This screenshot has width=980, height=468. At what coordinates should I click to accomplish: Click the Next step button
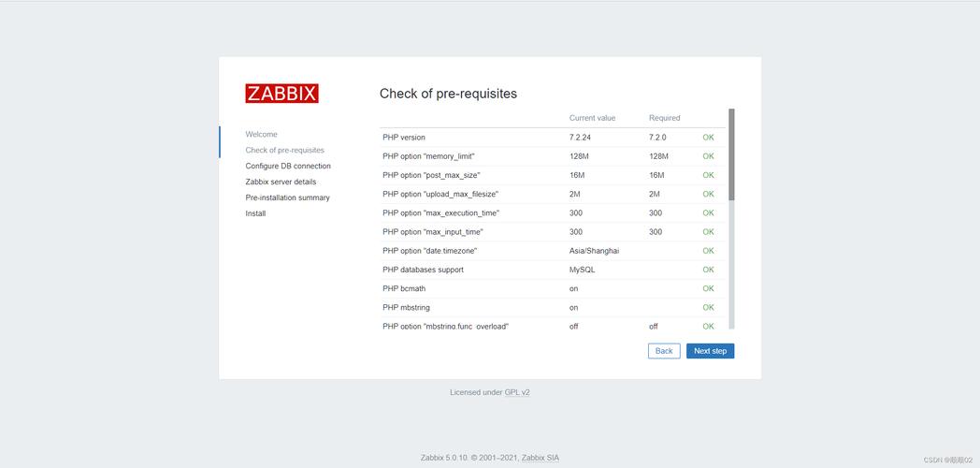[710, 351]
